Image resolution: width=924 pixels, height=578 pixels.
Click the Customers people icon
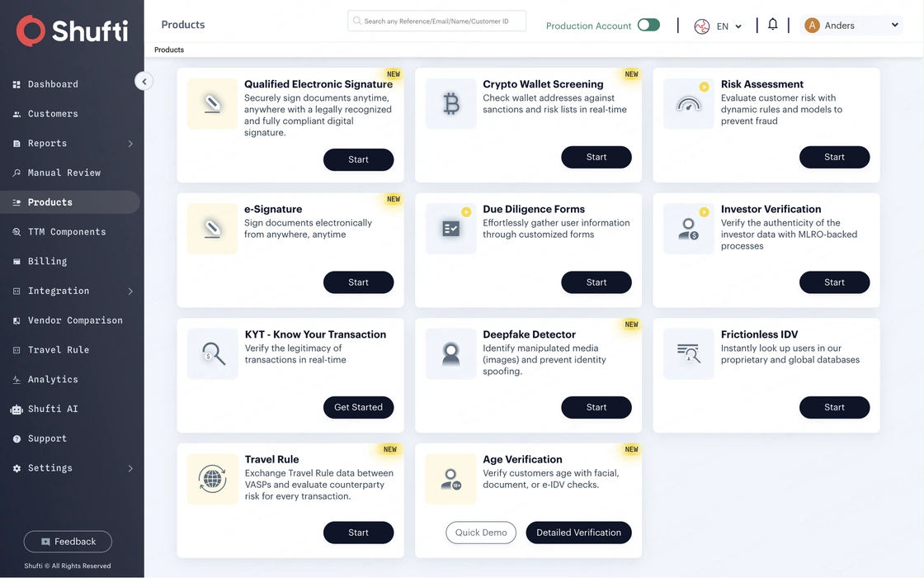16,114
